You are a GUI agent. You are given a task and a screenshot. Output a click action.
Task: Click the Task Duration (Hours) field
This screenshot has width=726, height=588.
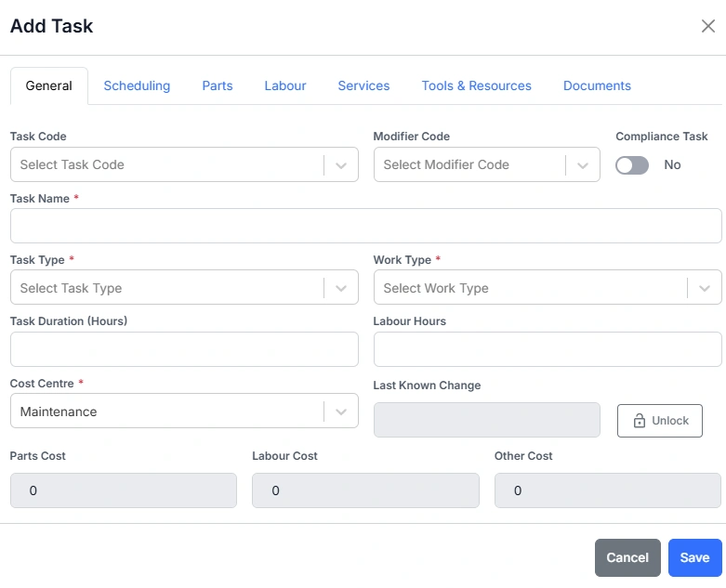click(184, 349)
